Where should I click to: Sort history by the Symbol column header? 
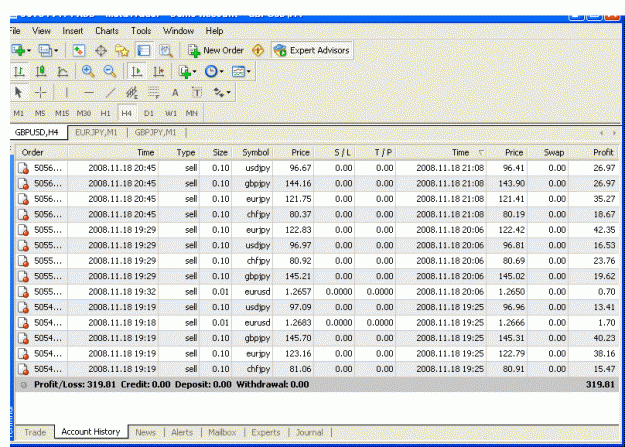coord(253,152)
